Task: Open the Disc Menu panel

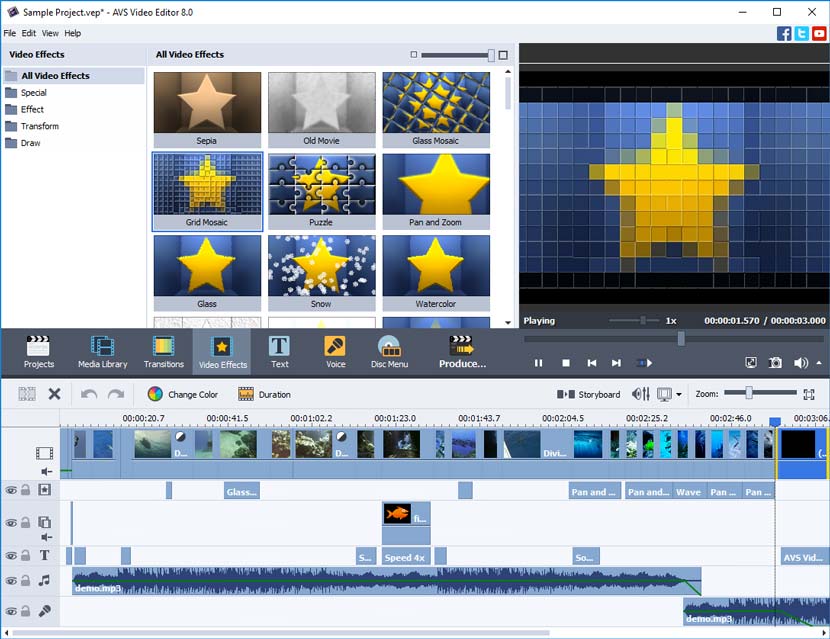Action: pyautogui.click(x=389, y=350)
